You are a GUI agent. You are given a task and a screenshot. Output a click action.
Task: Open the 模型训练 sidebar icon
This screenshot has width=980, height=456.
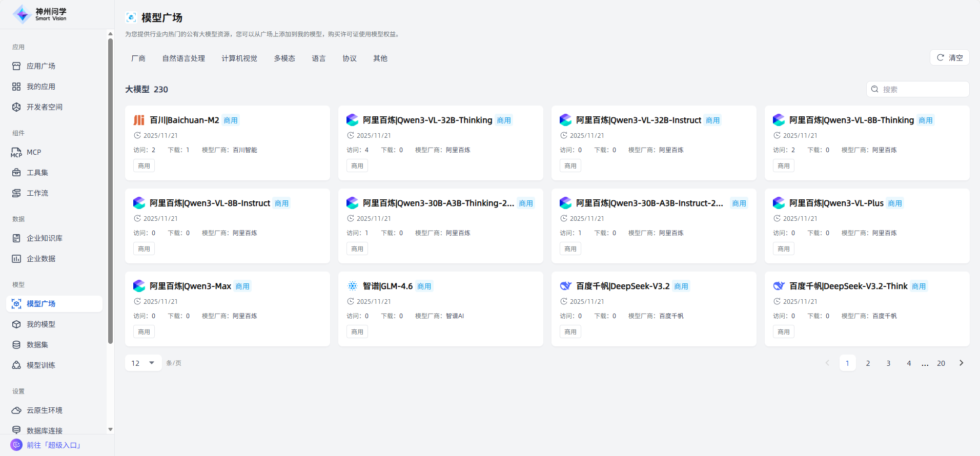(x=16, y=365)
